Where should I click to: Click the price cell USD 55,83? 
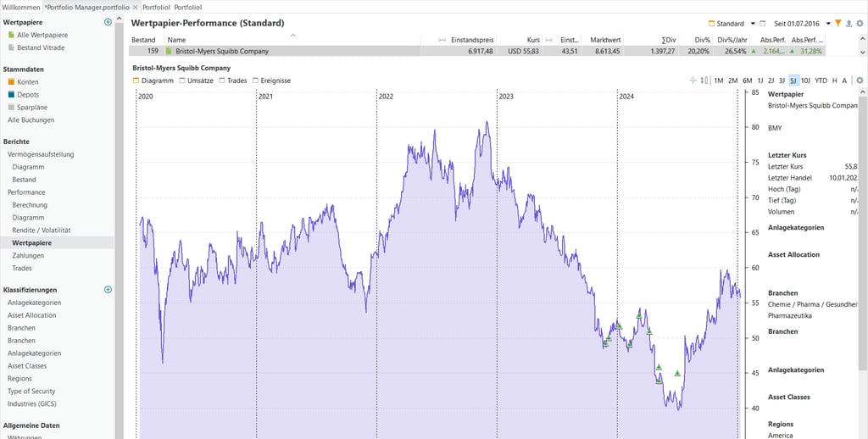tap(524, 51)
